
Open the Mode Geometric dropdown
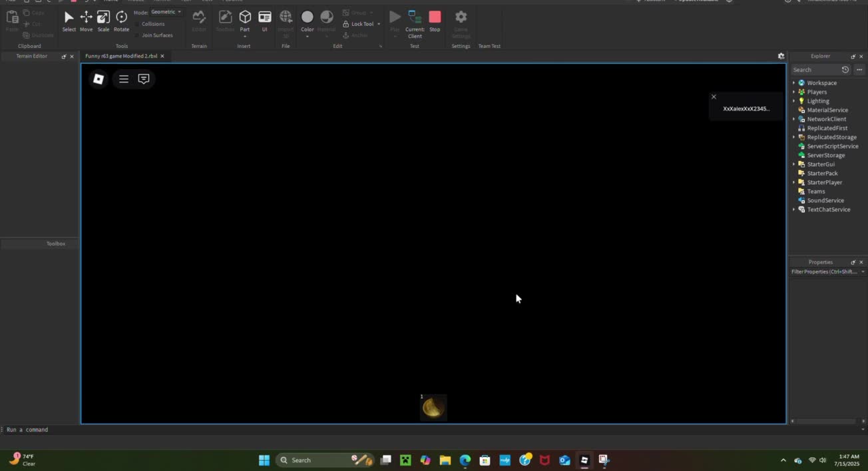(x=166, y=12)
